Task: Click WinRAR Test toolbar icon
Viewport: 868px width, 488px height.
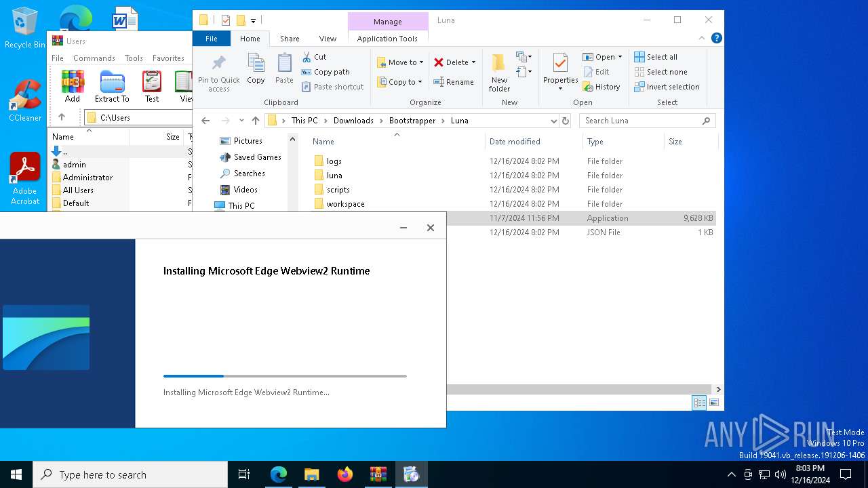Action: 152,87
